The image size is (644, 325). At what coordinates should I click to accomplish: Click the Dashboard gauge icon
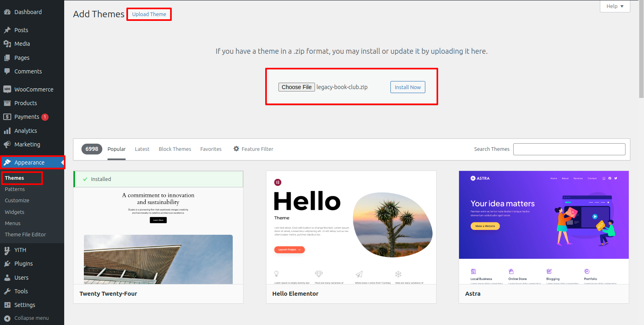click(7, 12)
